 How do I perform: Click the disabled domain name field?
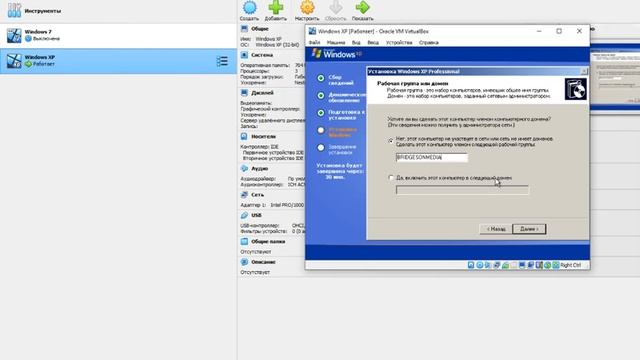[x=462, y=190]
